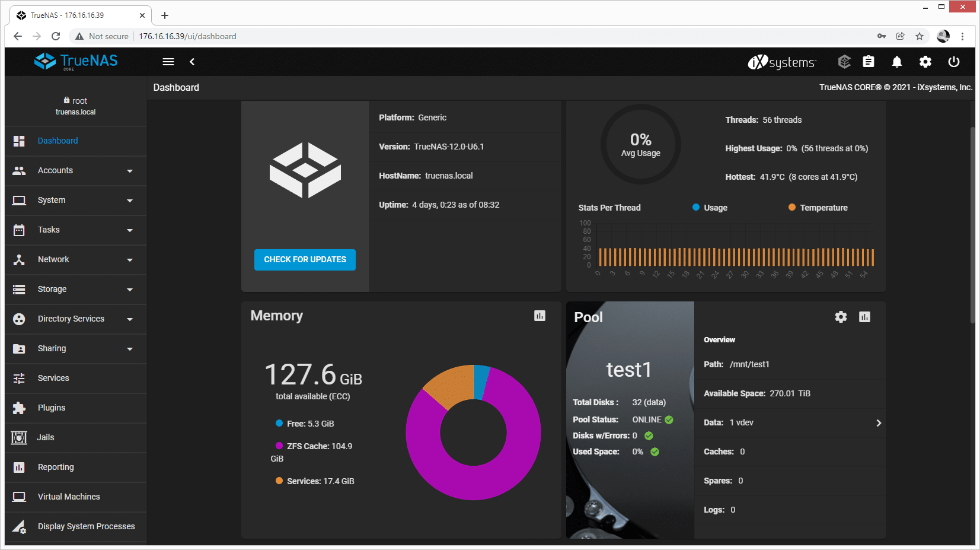Open the top settings gear menu
Viewport: 980px width, 550px height.
[x=925, y=62]
